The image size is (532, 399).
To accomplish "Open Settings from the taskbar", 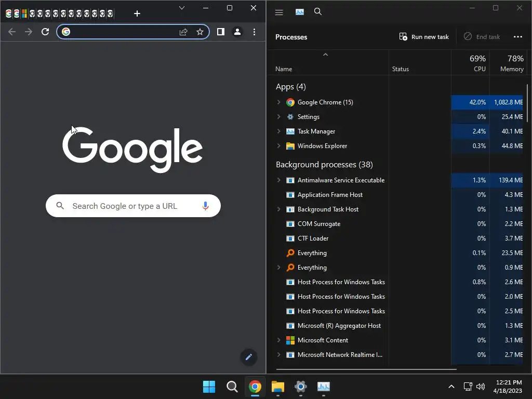I will click(x=301, y=387).
